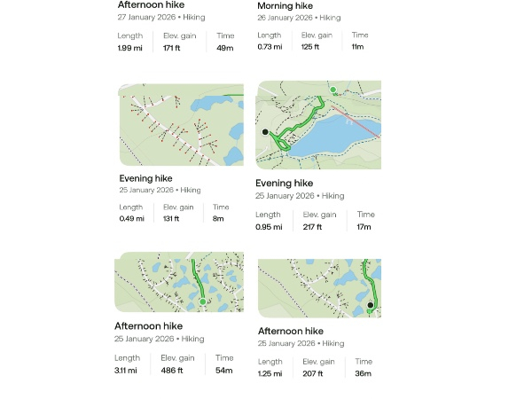The height and width of the screenshot is (399, 532).
Task: Open the Afternoon hike dated 27 January 2026
Action: pos(151,4)
